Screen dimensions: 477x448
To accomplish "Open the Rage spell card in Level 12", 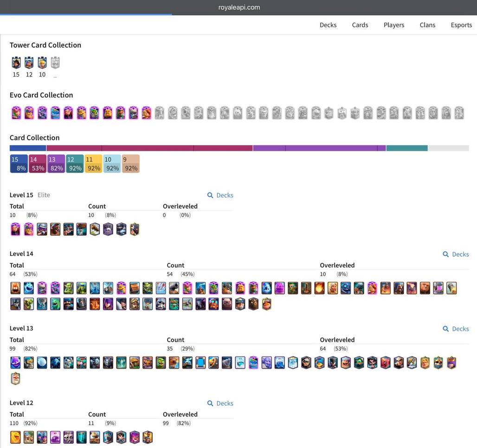I will (55, 437).
